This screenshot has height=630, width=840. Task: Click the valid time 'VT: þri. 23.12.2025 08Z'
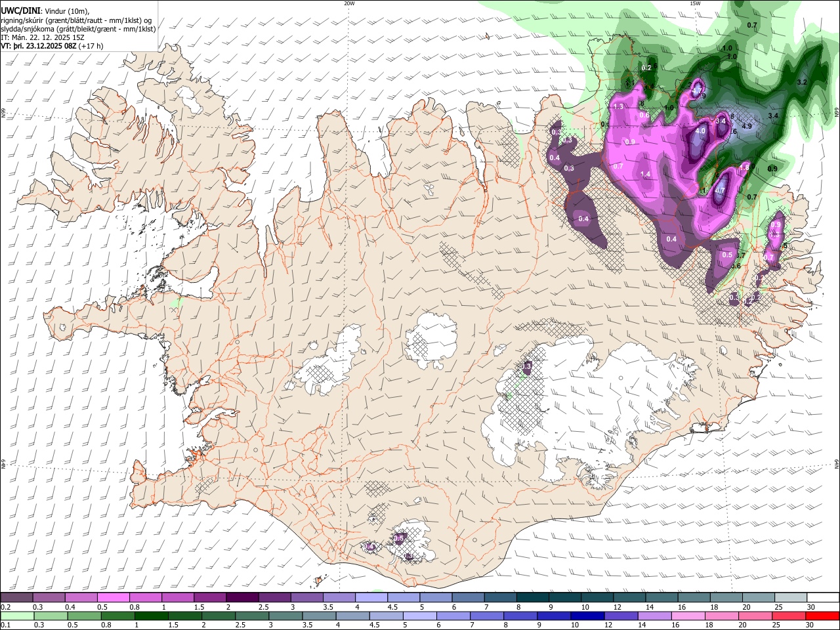pyautogui.click(x=38, y=46)
